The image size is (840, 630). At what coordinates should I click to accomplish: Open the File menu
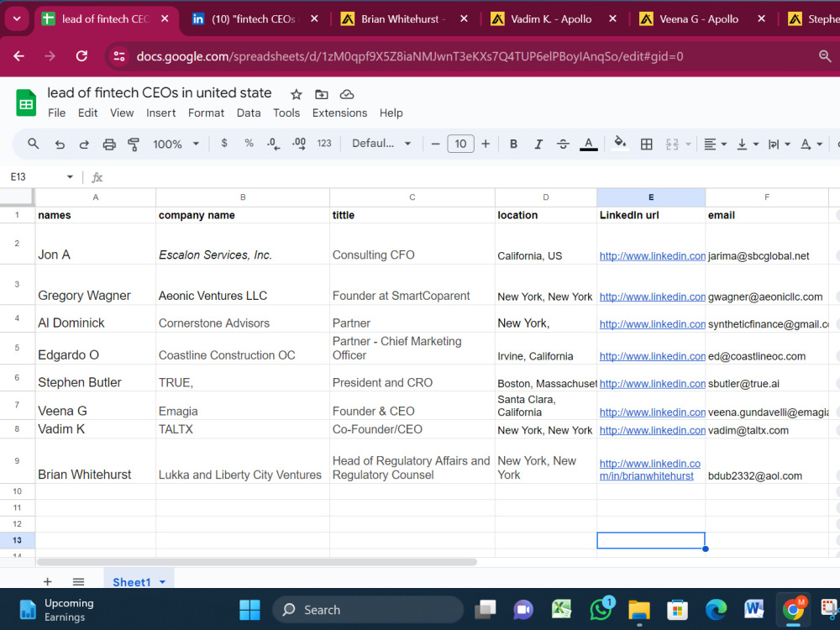click(56, 113)
